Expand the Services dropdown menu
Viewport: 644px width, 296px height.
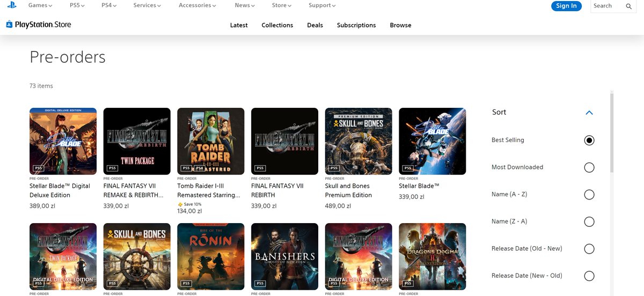(147, 5)
